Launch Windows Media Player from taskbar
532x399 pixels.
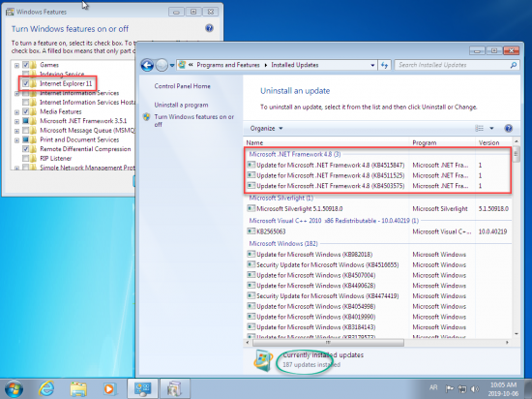point(109,388)
